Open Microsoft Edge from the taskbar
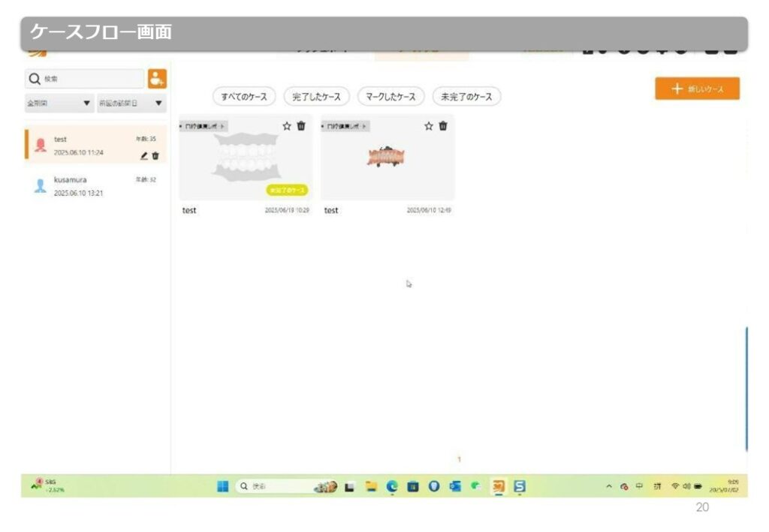This screenshot has width=769, height=532. (391, 486)
